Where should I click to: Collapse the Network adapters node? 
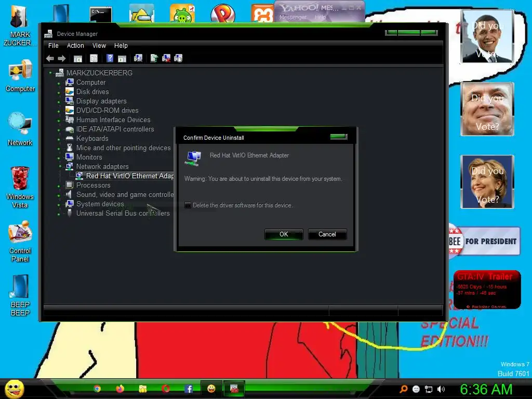click(x=60, y=166)
